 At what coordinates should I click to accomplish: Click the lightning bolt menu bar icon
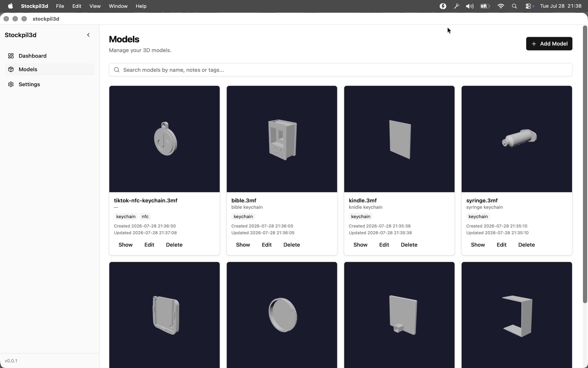tap(443, 6)
